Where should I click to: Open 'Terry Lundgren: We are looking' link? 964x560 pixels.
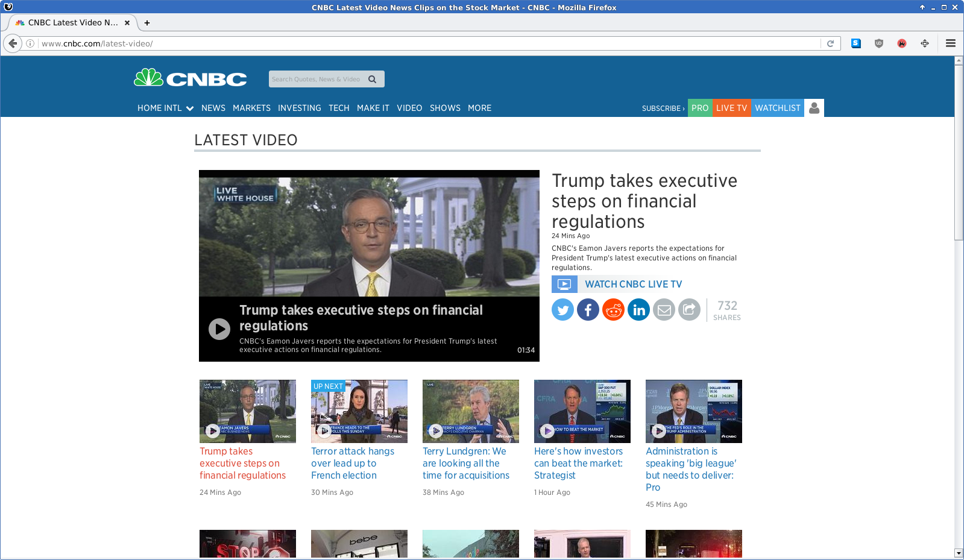466,463
